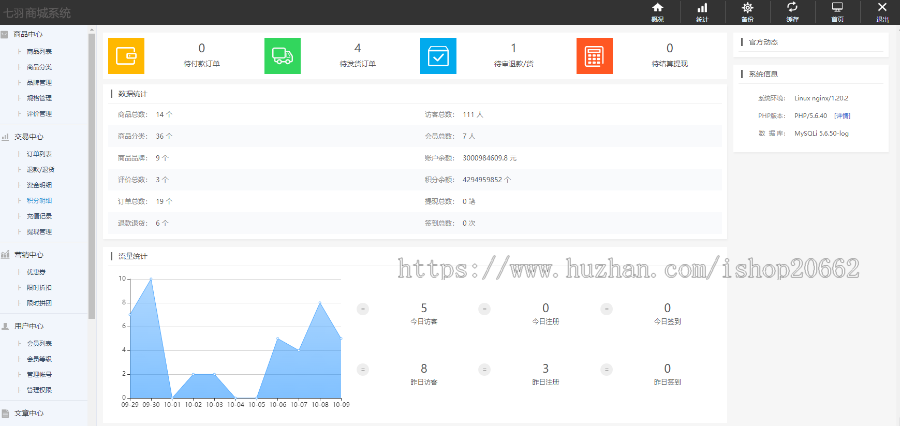The image size is (900, 426).
Task: Collapse the 用户中心 sidebar section
Action: pyautogui.click(x=28, y=326)
